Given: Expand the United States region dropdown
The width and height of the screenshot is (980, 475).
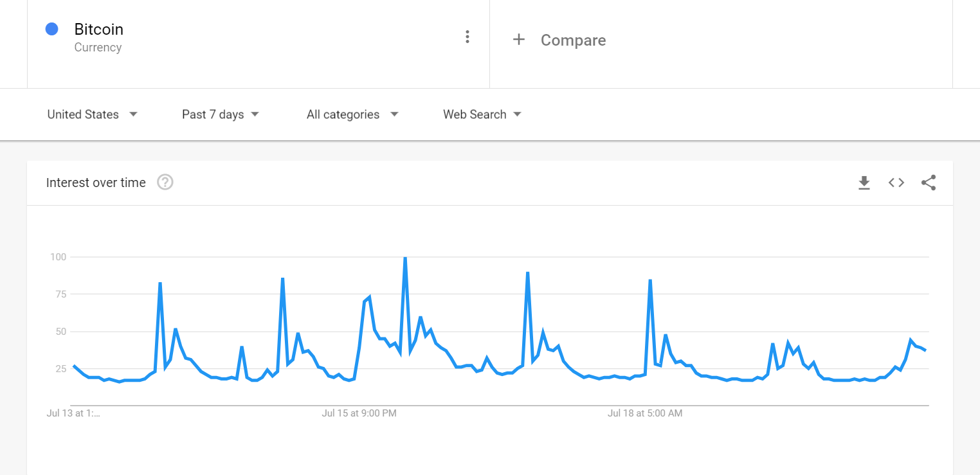Looking at the screenshot, I should [93, 114].
